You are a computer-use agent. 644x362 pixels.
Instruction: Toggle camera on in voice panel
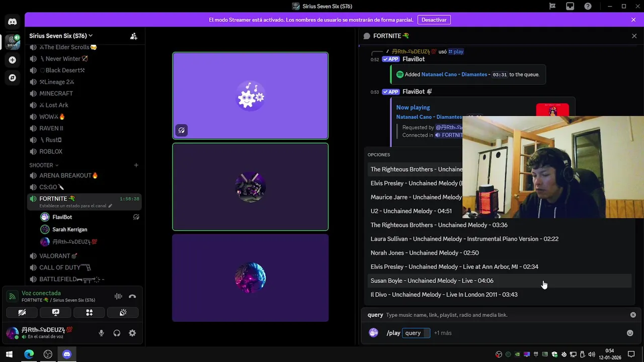tap(22, 313)
